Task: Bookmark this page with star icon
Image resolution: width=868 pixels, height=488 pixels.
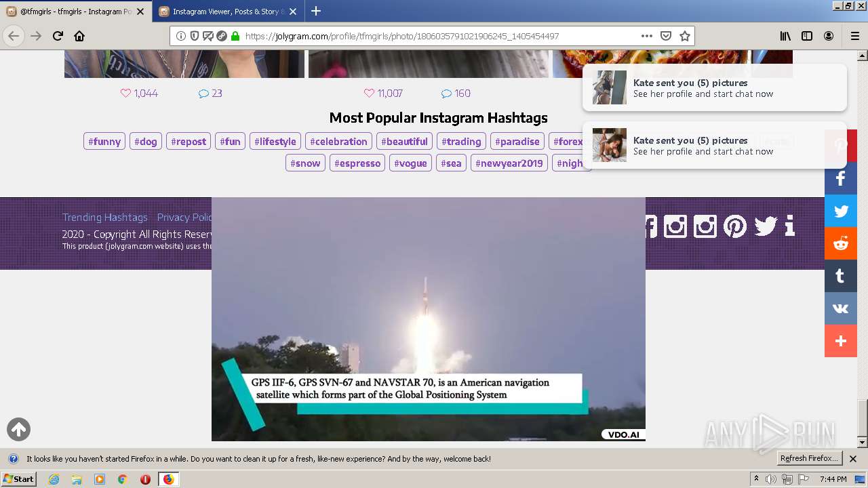Action: (685, 36)
